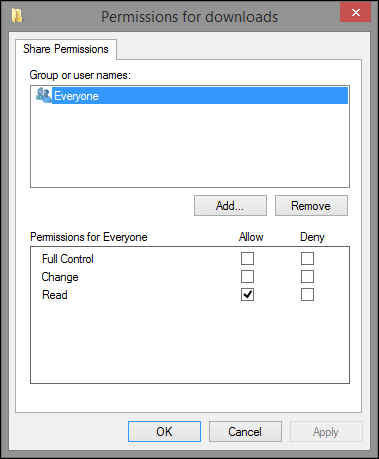Screen dimensions: 379x459
Task: Tick Deny for Change permission
Action: pyautogui.click(x=307, y=277)
